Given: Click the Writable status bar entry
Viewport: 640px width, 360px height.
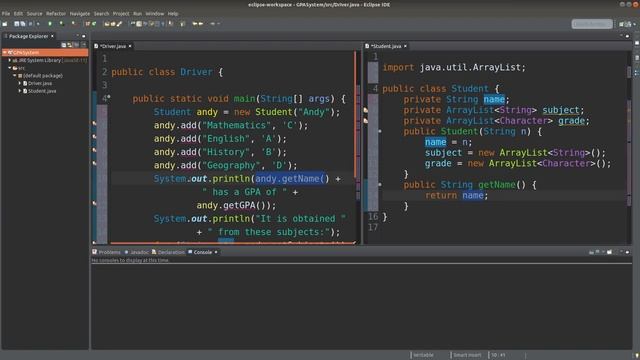Looking at the screenshot, I should pyautogui.click(x=423, y=355).
